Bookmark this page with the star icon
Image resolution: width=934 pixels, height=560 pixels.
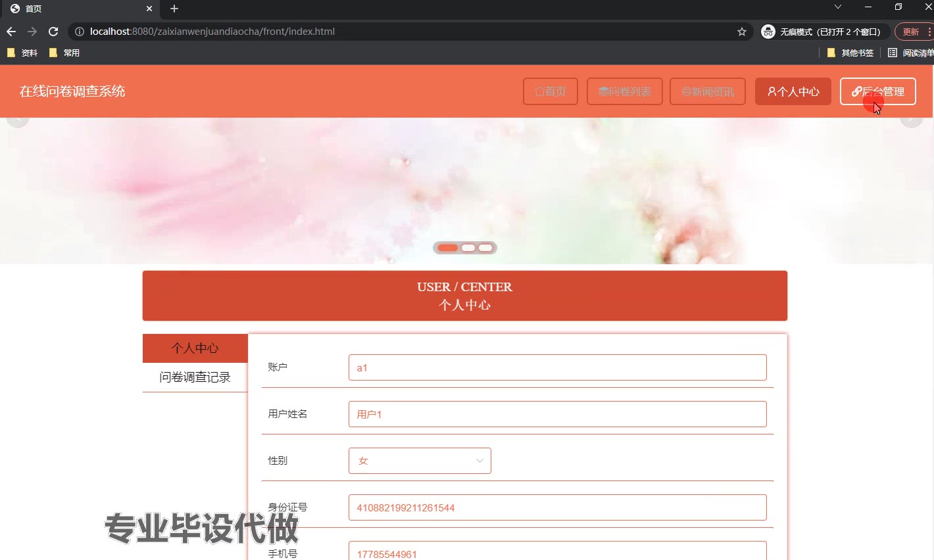[x=742, y=32]
